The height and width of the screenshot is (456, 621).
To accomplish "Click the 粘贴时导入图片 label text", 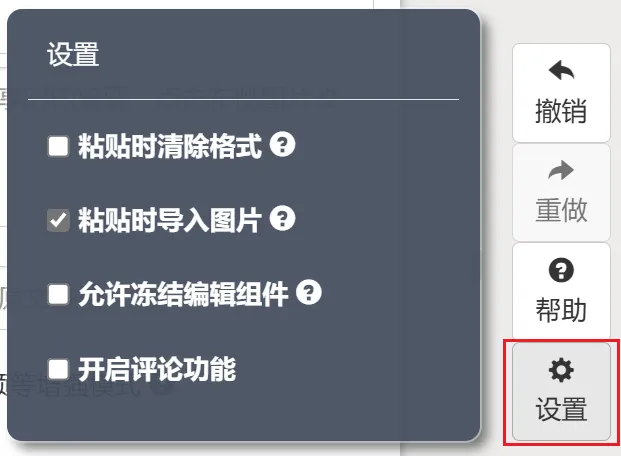I will tap(170, 220).
